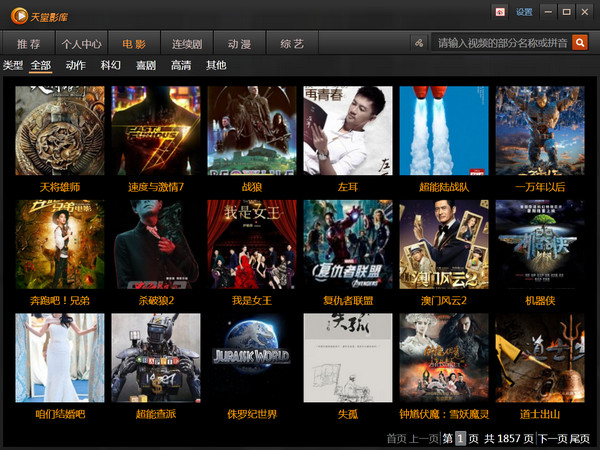This screenshot has height=450, width=600.
Task: Jump to 尾页 last page
Action: point(580,439)
